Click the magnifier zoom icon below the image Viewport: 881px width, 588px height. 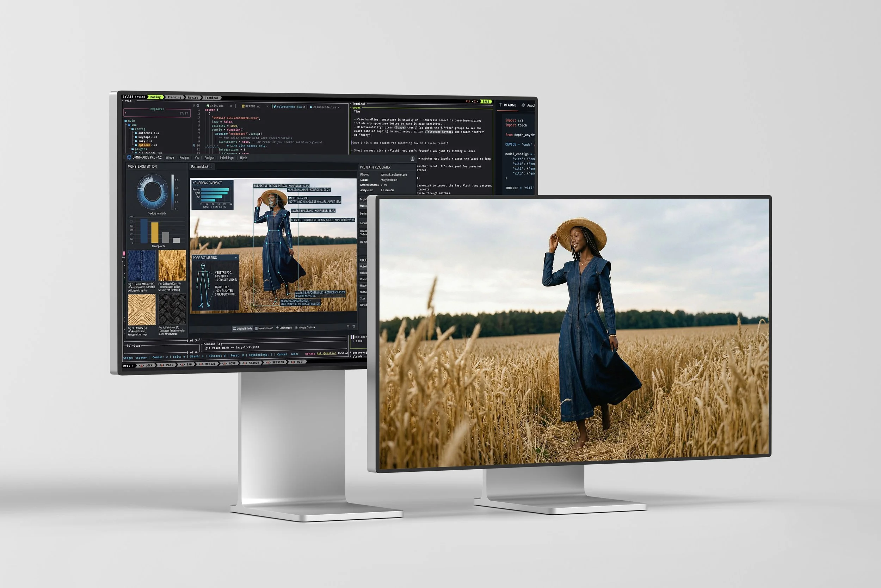pos(348,327)
